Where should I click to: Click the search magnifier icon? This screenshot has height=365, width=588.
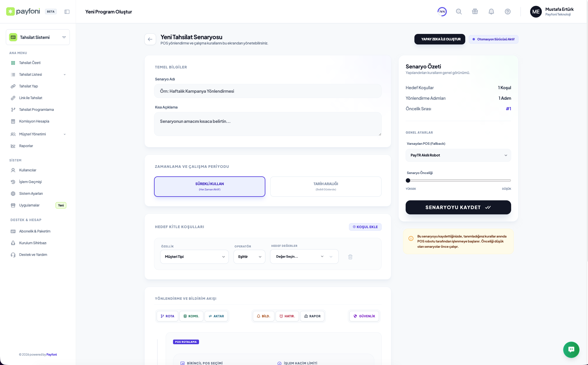459,12
